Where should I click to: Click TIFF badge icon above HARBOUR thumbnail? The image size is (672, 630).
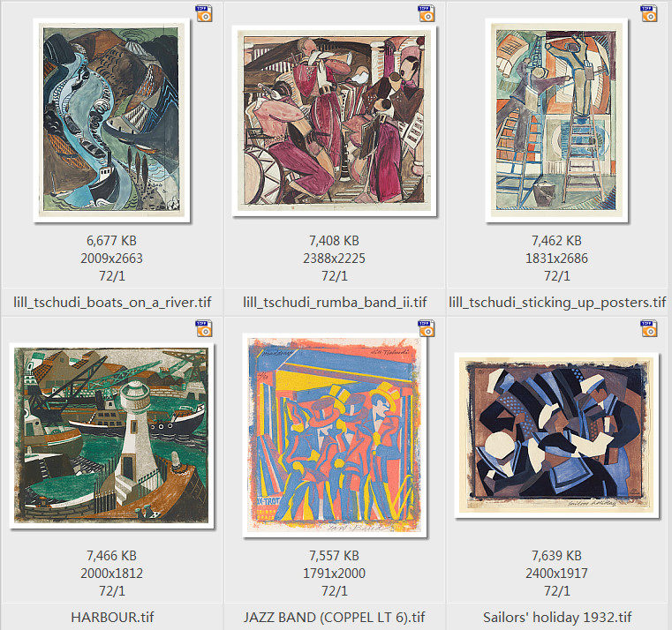click(x=204, y=328)
